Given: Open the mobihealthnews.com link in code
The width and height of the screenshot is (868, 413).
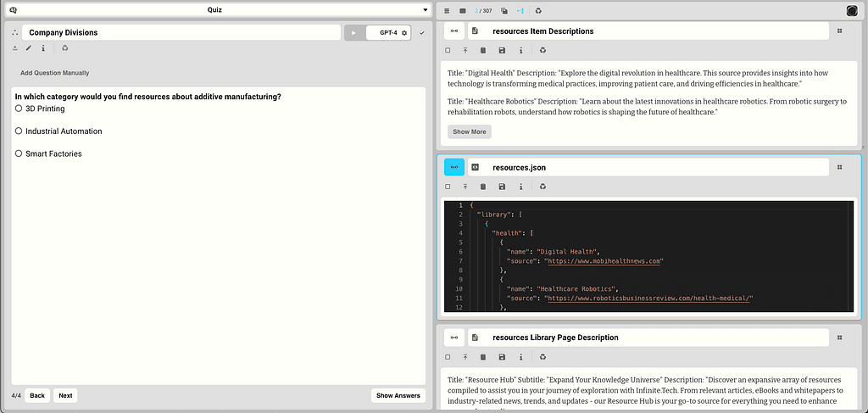Looking at the screenshot, I should (x=604, y=260).
